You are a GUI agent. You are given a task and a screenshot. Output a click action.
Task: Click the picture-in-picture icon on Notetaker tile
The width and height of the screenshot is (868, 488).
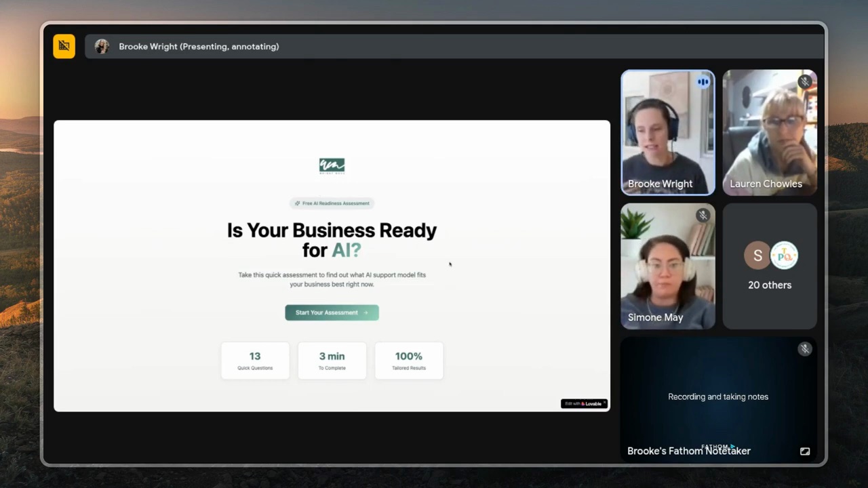point(805,451)
